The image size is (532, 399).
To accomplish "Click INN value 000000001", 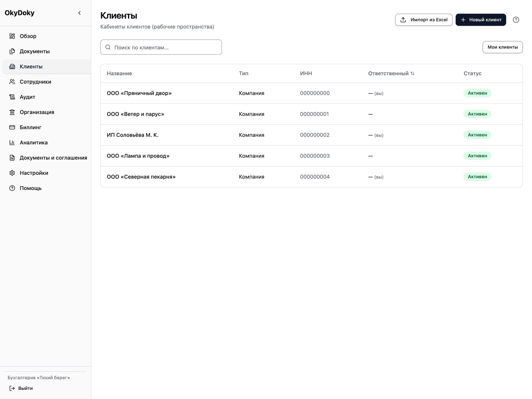I will point(314,114).
